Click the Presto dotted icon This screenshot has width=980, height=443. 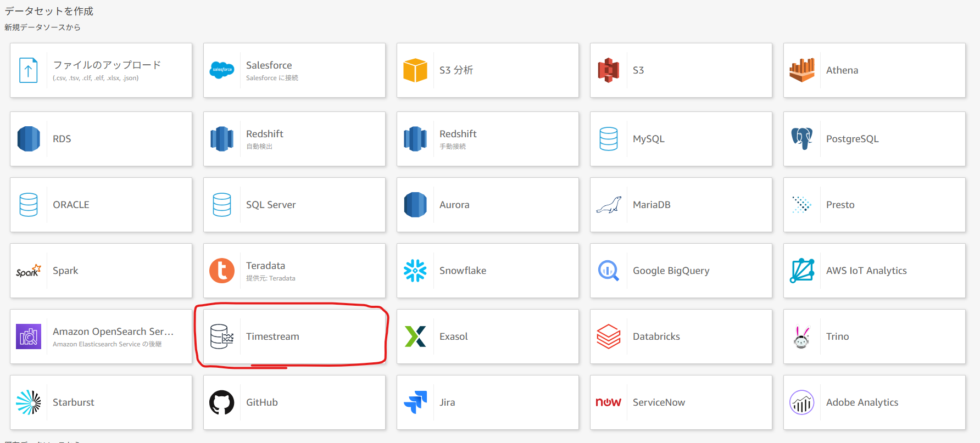(x=802, y=205)
